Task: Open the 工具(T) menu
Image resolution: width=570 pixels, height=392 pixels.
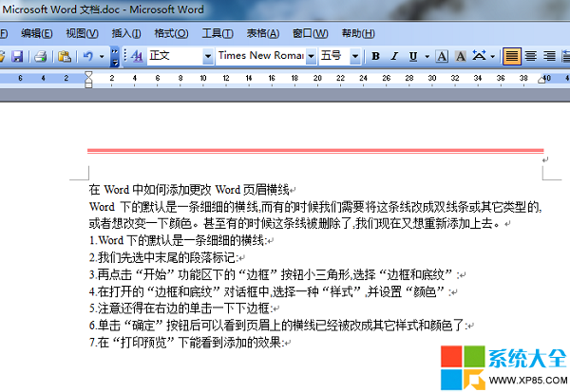Action: pos(218,34)
